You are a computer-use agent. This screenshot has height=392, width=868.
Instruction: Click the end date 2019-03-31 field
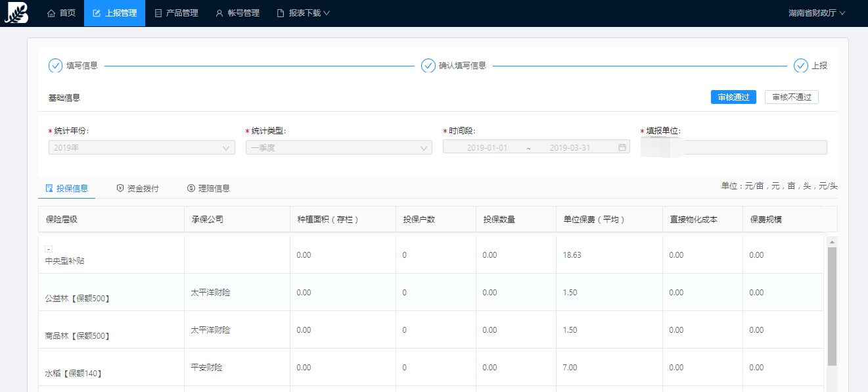[570, 148]
